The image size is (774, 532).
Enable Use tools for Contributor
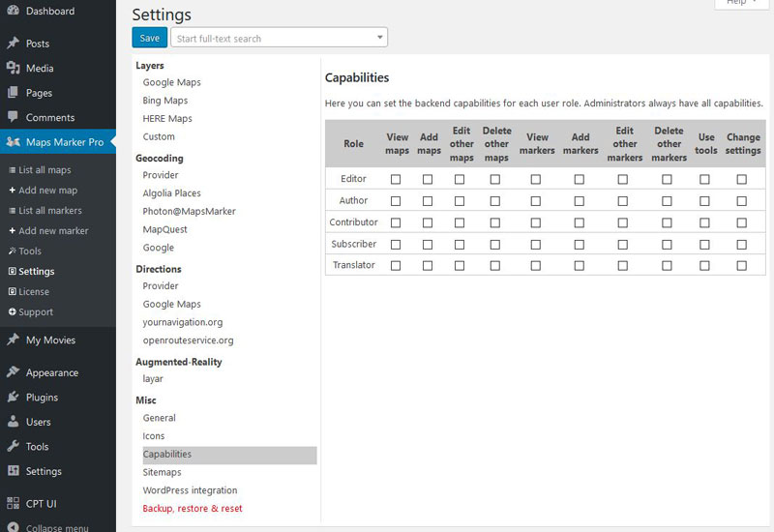click(704, 222)
